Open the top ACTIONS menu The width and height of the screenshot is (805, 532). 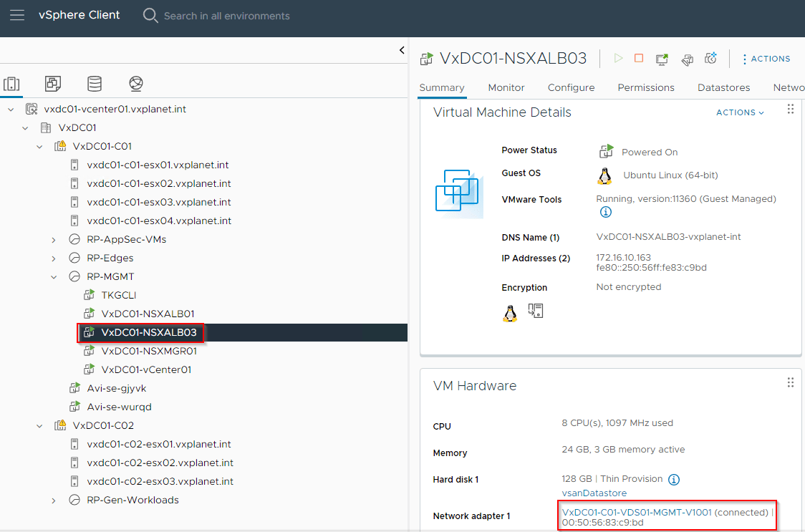766,59
